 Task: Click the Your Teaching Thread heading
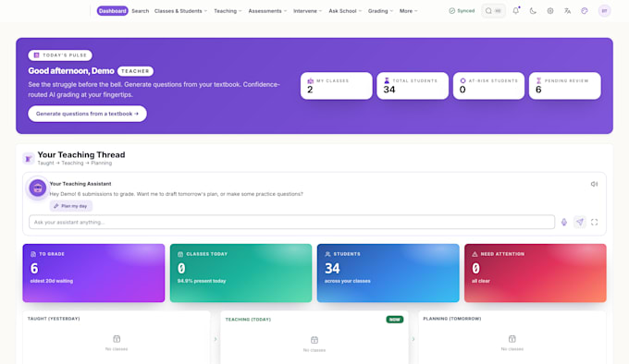pos(81,154)
